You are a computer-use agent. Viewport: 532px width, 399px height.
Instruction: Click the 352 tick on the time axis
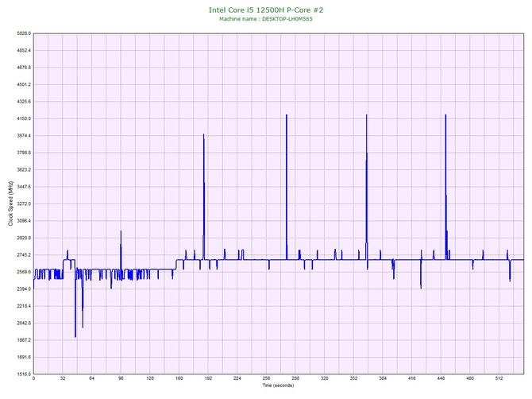[353, 378]
